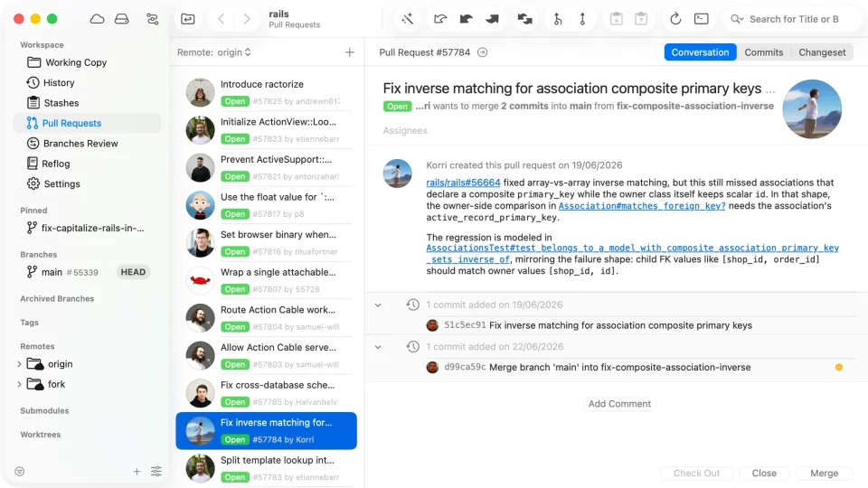Open the Remote origin dropdown
Screen dimensions: 868x488
pyautogui.click(x=213, y=52)
